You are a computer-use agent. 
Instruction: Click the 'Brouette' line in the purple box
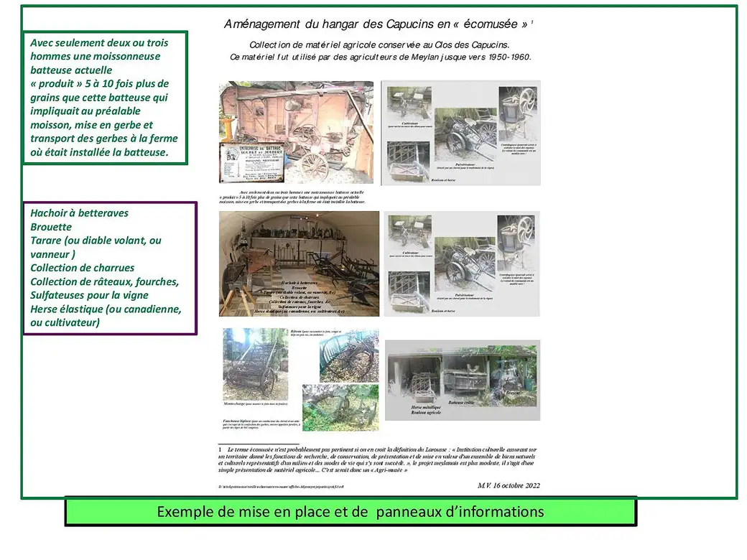(x=51, y=227)
